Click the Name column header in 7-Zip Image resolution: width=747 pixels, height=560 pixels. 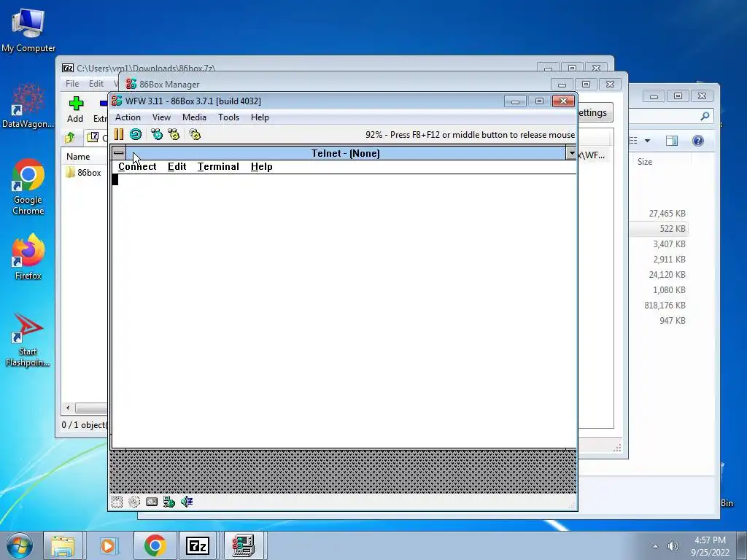78,157
